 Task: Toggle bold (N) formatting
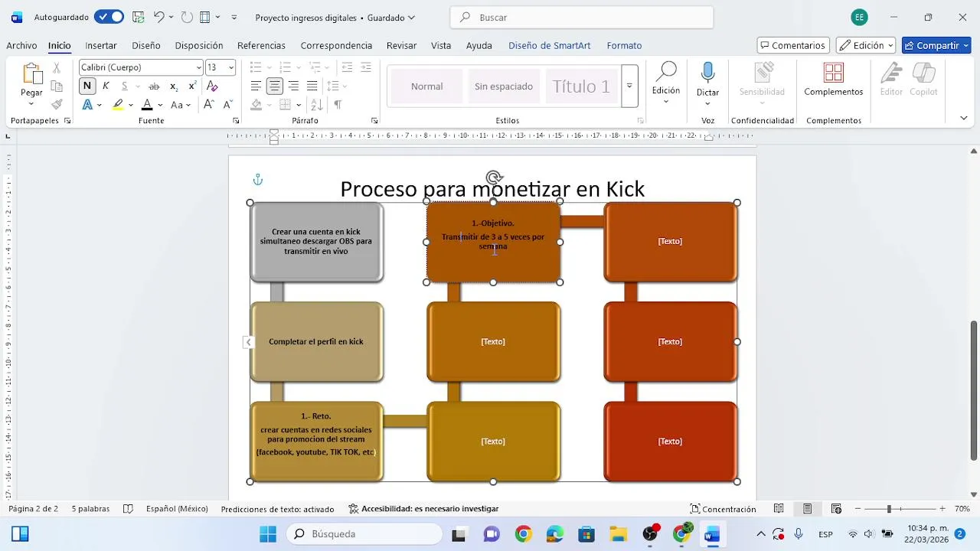tap(87, 86)
